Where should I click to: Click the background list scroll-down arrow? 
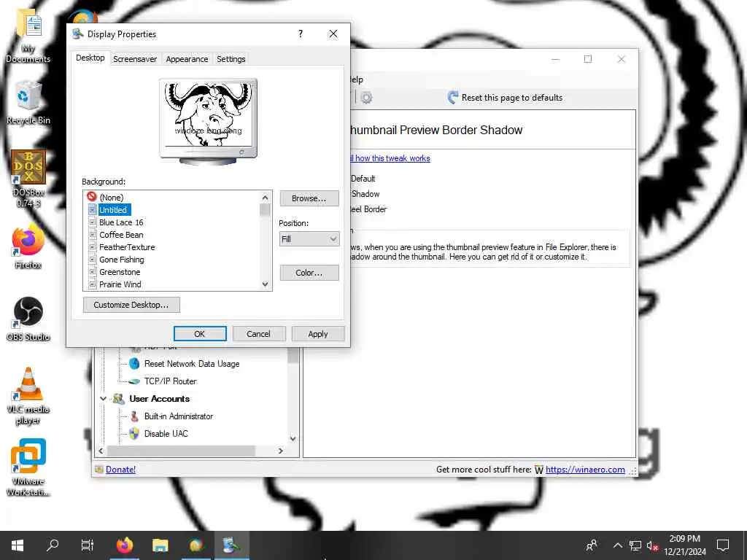coord(265,284)
